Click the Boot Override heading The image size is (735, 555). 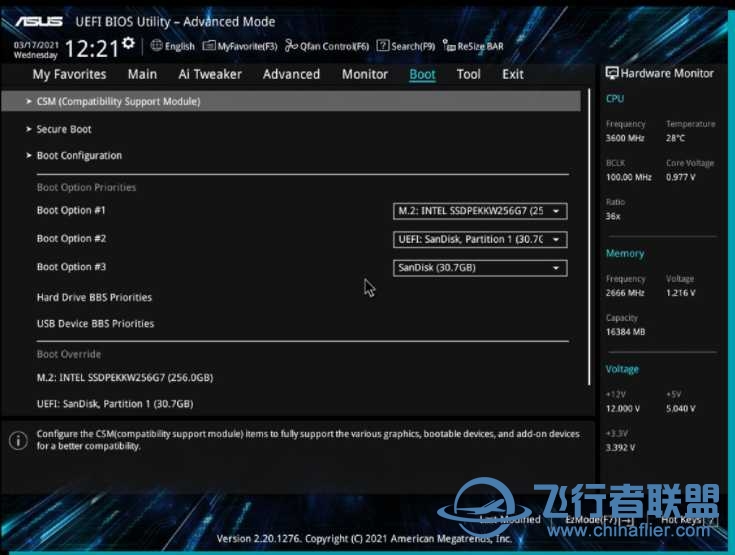coord(68,354)
